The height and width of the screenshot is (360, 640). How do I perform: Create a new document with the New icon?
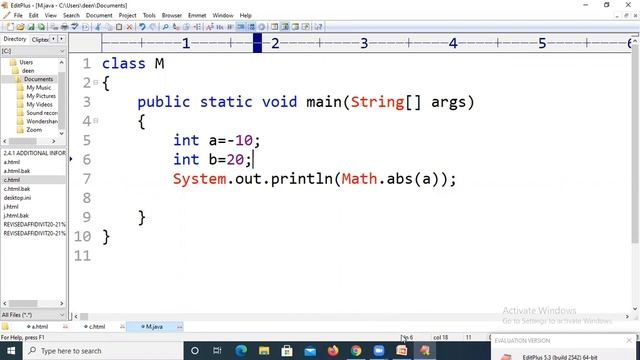tap(10, 27)
